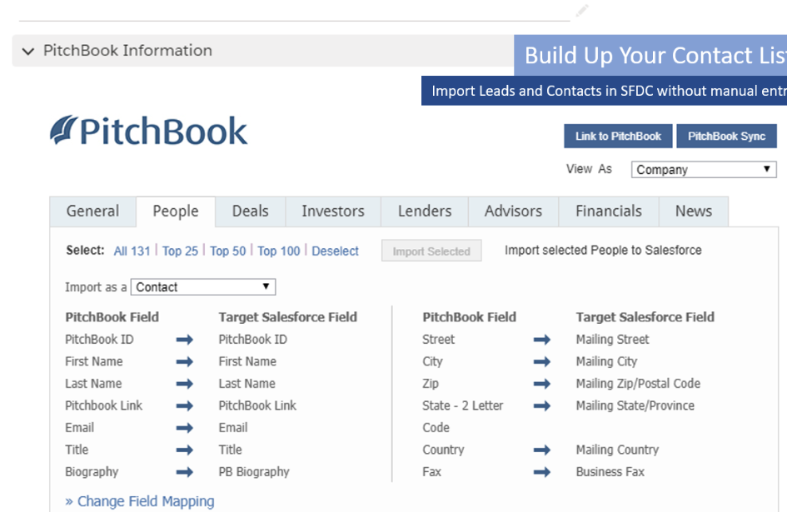Click the arrow mapping Fax to Business Fax
Viewport: 787px width, 532px height.
(541, 471)
